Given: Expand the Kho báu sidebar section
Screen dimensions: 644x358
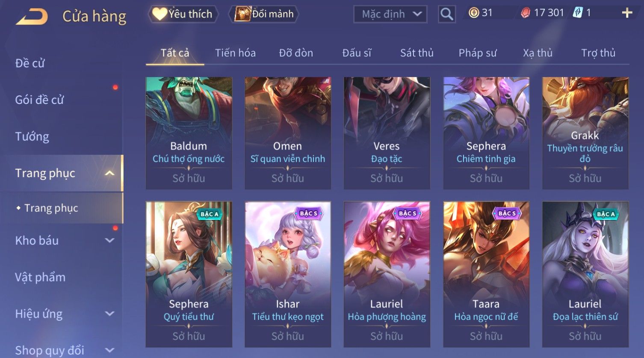Looking at the screenshot, I should tap(109, 240).
